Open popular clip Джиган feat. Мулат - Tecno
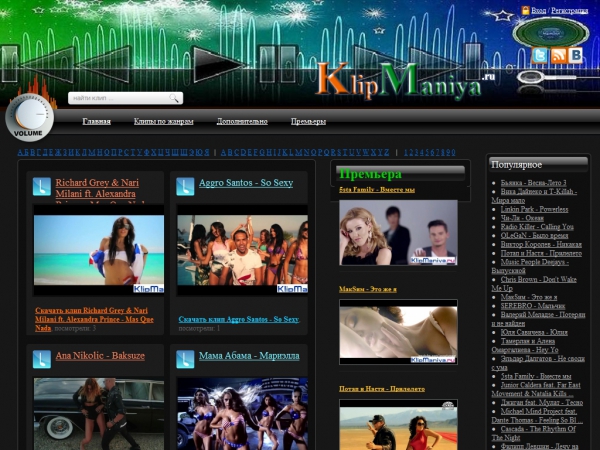Viewport: 600px width, 450px height. click(x=542, y=403)
